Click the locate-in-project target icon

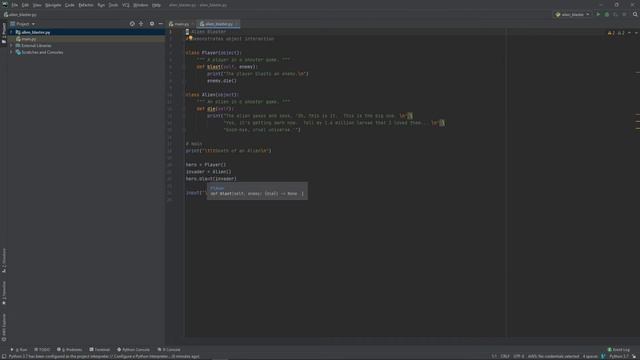(x=132, y=24)
